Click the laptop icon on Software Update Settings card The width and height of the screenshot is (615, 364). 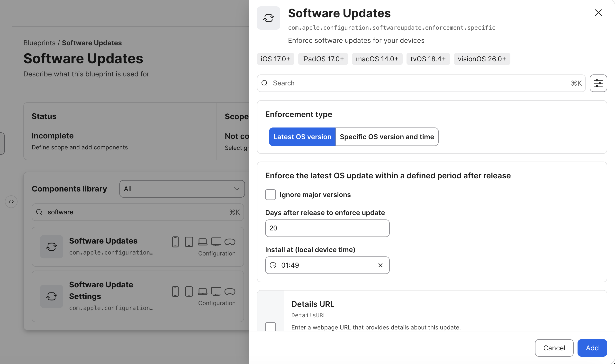coord(203,291)
